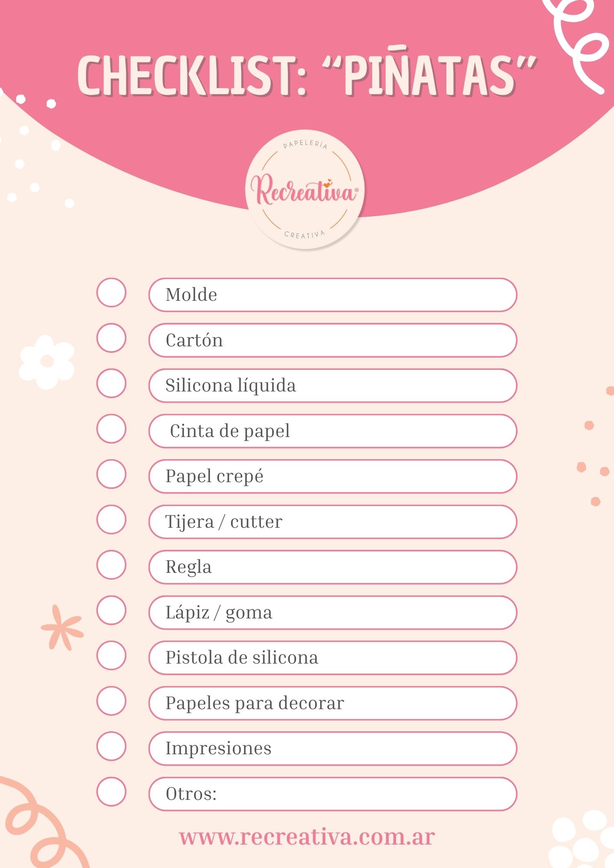Check the Regla item circle
Viewport: 614px width, 868px height.
point(112,565)
